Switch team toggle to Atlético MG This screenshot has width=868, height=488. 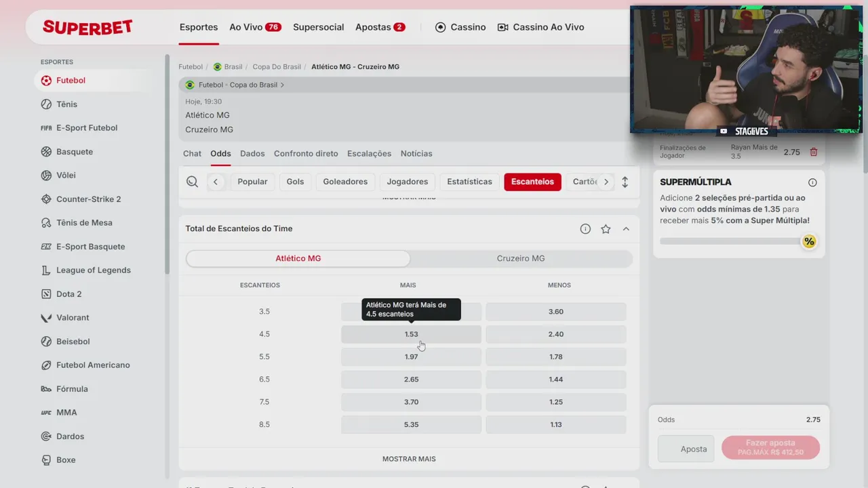(x=298, y=258)
